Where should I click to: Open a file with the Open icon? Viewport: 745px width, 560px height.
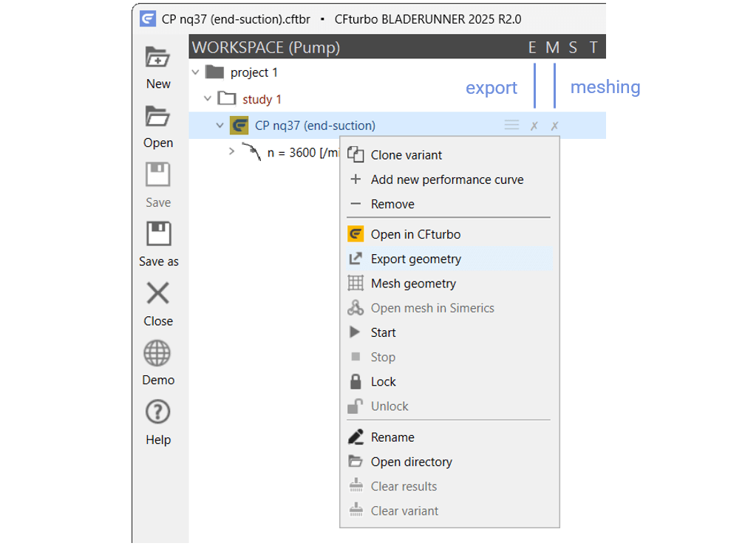coord(157,117)
